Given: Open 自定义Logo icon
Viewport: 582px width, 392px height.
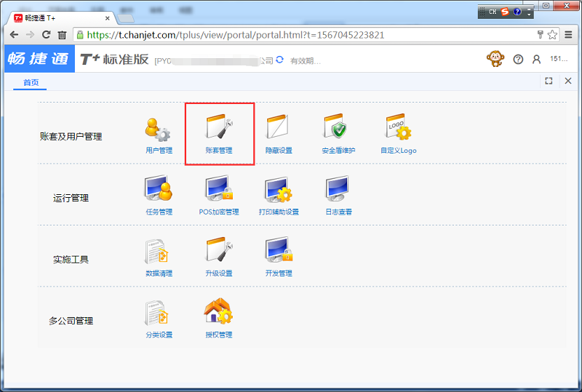Looking at the screenshot, I should tap(398, 127).
